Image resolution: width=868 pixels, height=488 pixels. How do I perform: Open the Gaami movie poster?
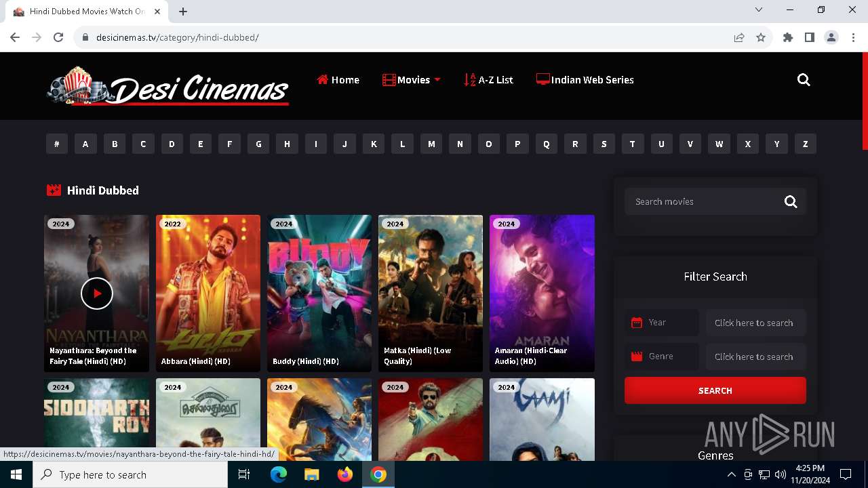tap(542, 420)
